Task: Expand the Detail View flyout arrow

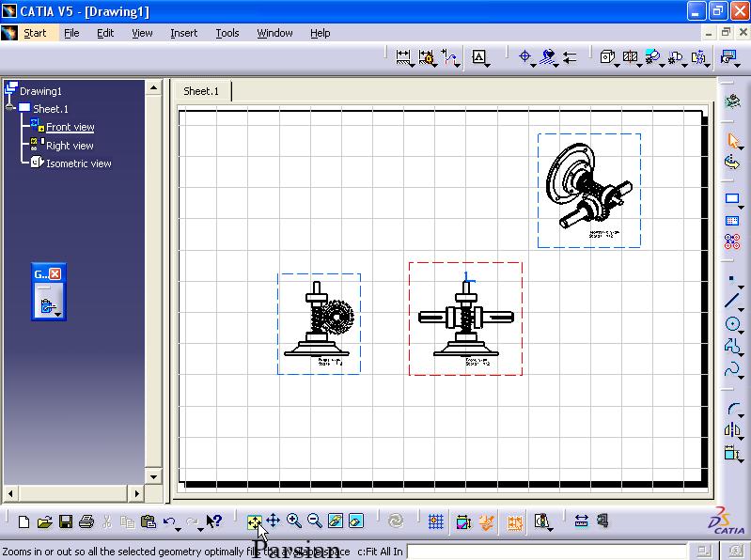Action: click(x=662, y=65)
